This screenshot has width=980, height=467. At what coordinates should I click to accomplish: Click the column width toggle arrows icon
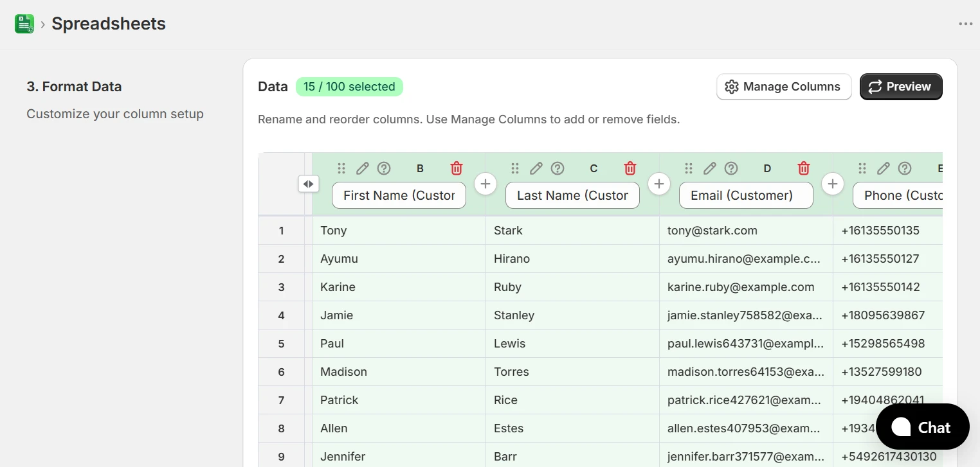point(309,184)
